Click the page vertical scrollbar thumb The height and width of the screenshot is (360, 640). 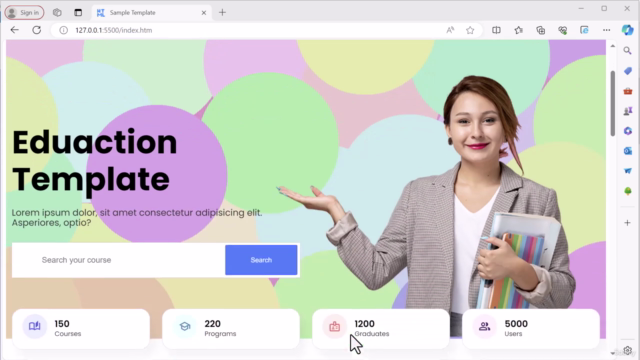[x=613, y=103]
